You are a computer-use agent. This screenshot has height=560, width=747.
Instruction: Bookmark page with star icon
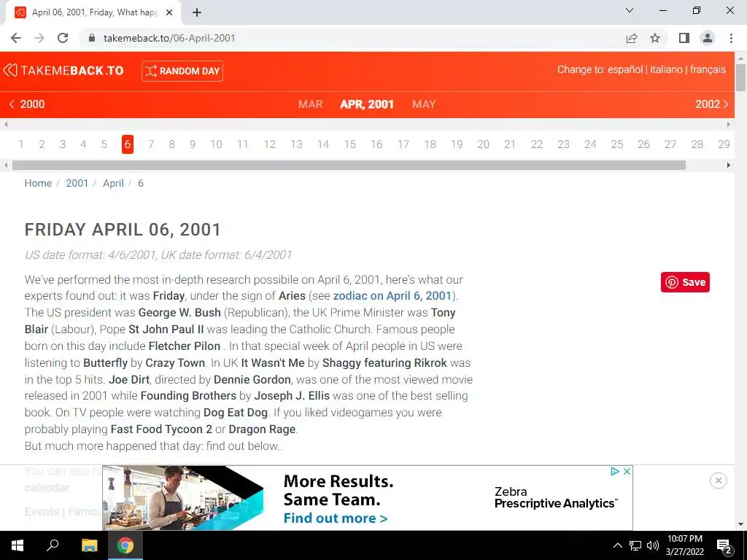pyautogui.click(x=655, y=38)
